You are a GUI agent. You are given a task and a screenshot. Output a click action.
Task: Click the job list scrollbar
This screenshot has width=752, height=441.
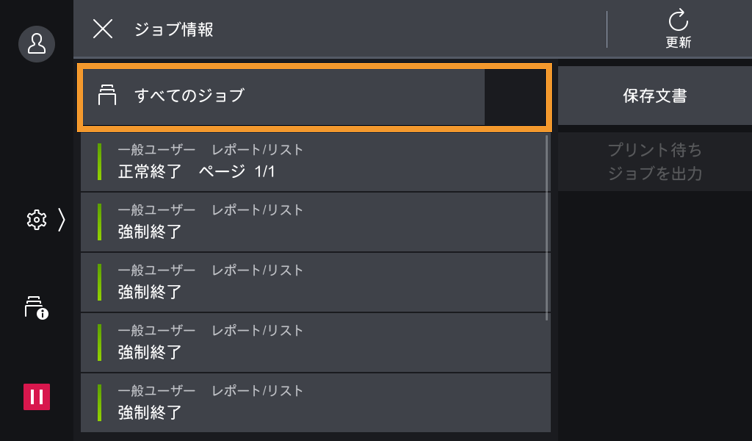coord(548,230)
